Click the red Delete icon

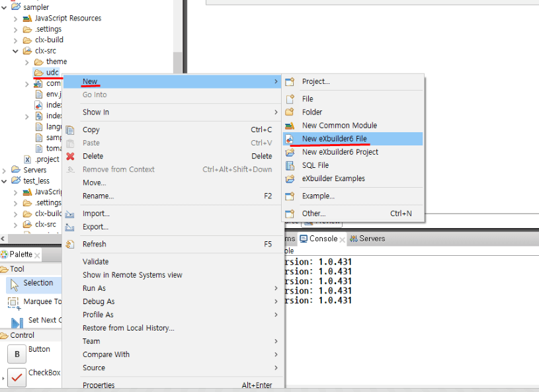[70, 156]
